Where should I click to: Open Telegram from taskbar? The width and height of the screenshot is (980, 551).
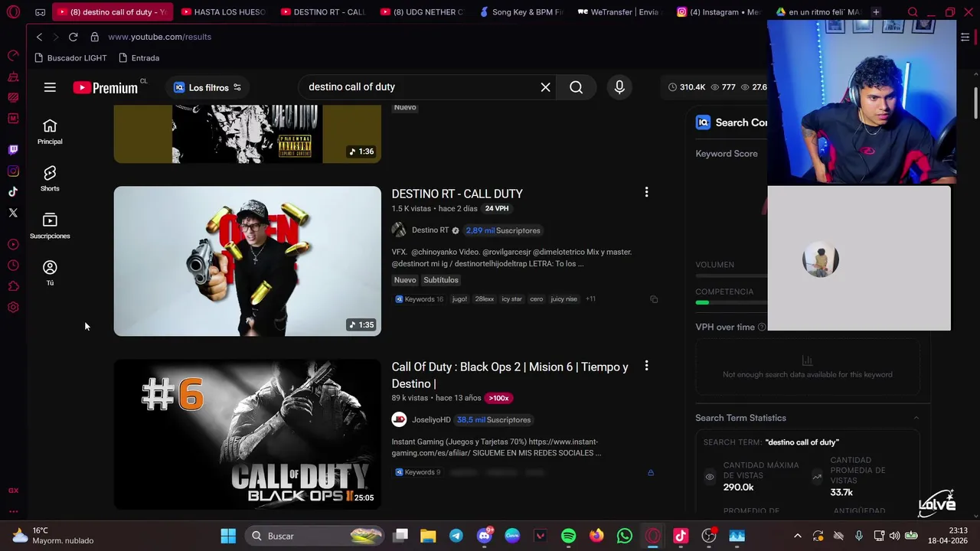click(x=456, y=536)
